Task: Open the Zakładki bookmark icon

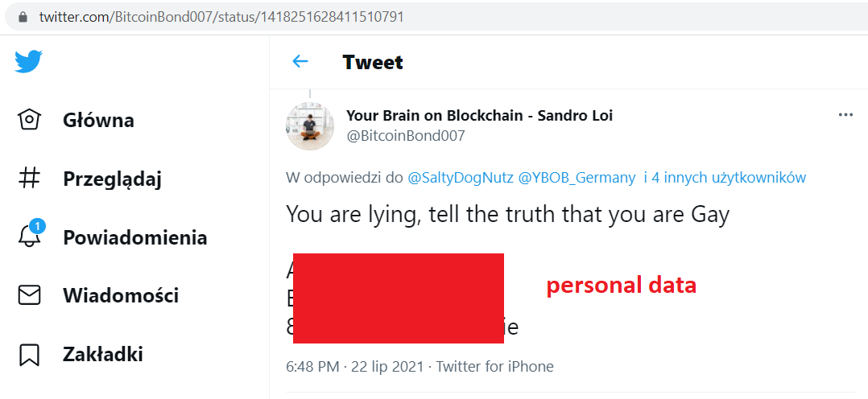Action: (x=29, y=354)
